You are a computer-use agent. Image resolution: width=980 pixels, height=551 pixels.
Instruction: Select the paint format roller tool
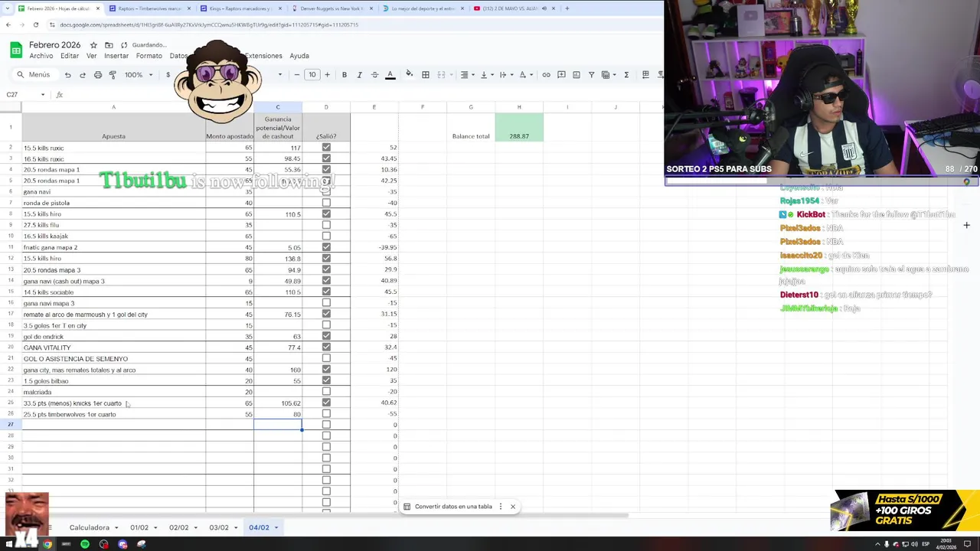pyautogui.click(x=113, y=75)
